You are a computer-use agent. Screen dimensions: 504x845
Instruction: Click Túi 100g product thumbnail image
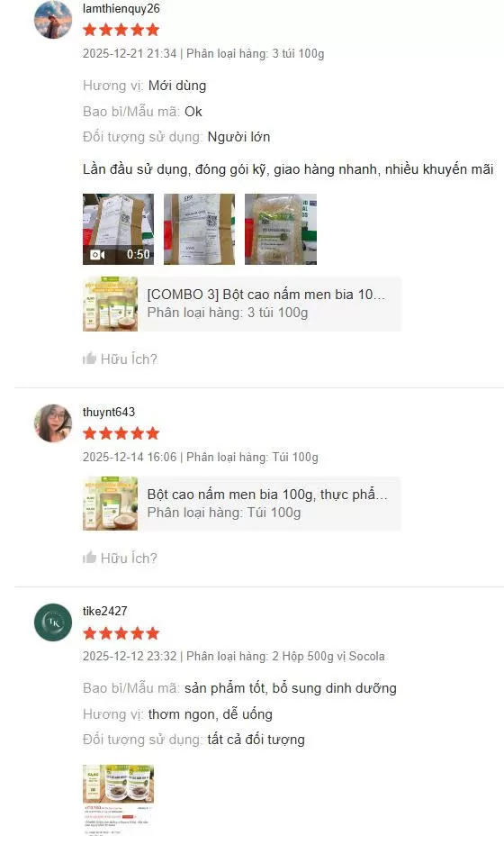(x=111, y=504)
